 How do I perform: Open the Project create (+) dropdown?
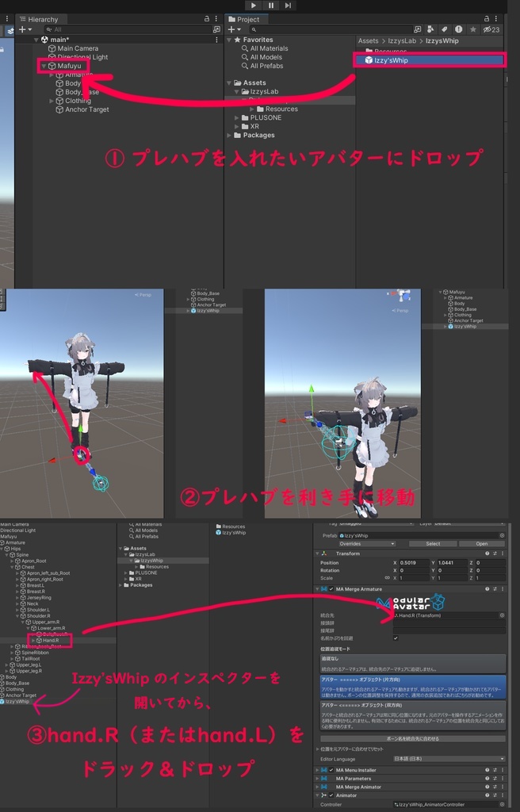234,29
